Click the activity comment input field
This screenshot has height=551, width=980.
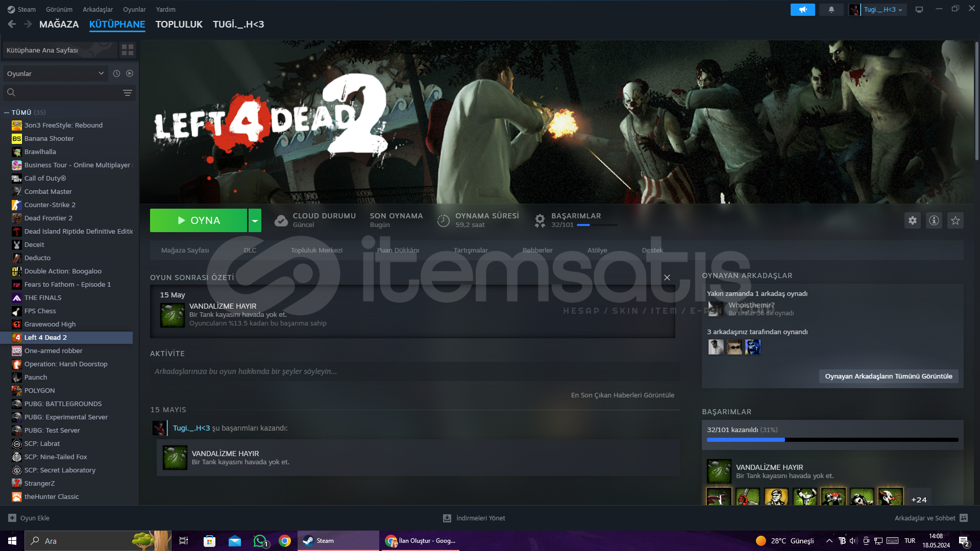[x=415, y=371]
